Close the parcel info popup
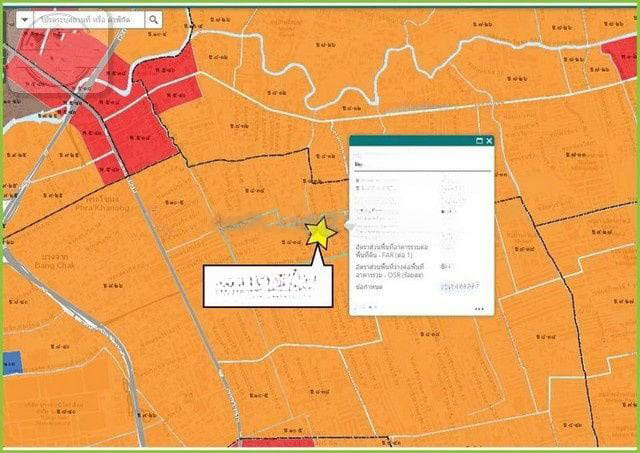This screenshot has width=640, height=453. [489, 141]
